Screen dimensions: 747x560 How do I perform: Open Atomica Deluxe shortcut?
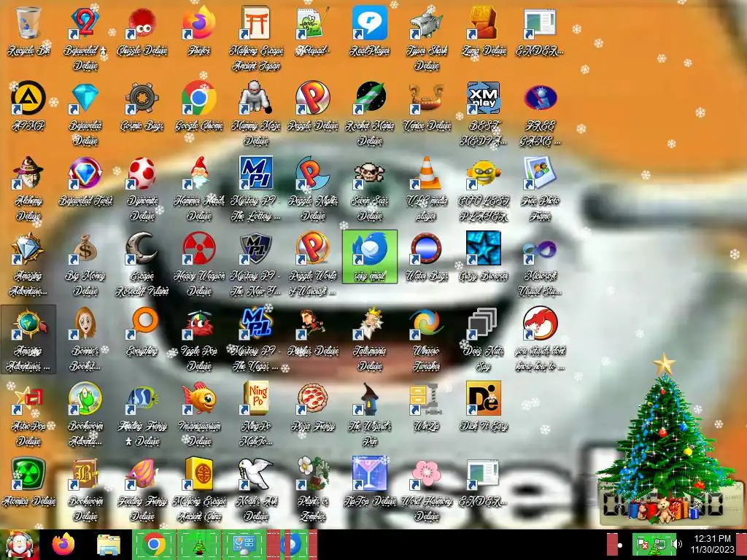(x=28, y=482)
